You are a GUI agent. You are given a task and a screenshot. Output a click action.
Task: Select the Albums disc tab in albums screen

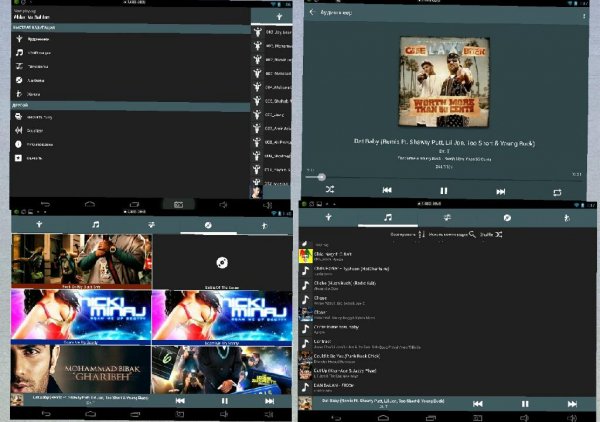pos(208,225)
